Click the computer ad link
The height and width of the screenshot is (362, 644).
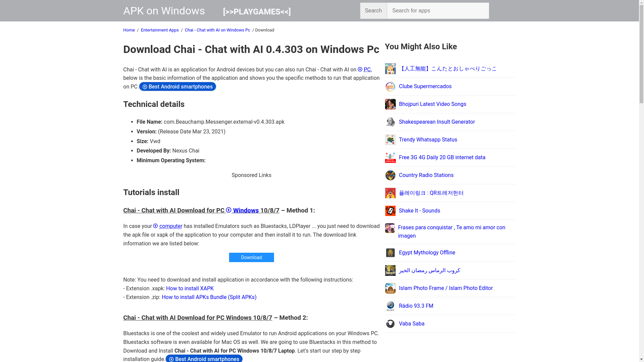[168, 226]
